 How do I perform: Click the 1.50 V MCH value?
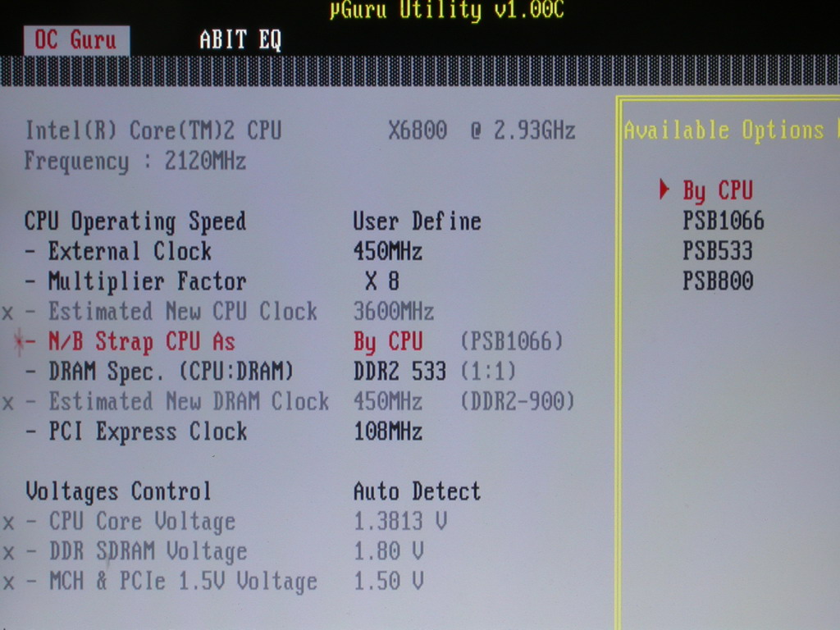[388, 582]
